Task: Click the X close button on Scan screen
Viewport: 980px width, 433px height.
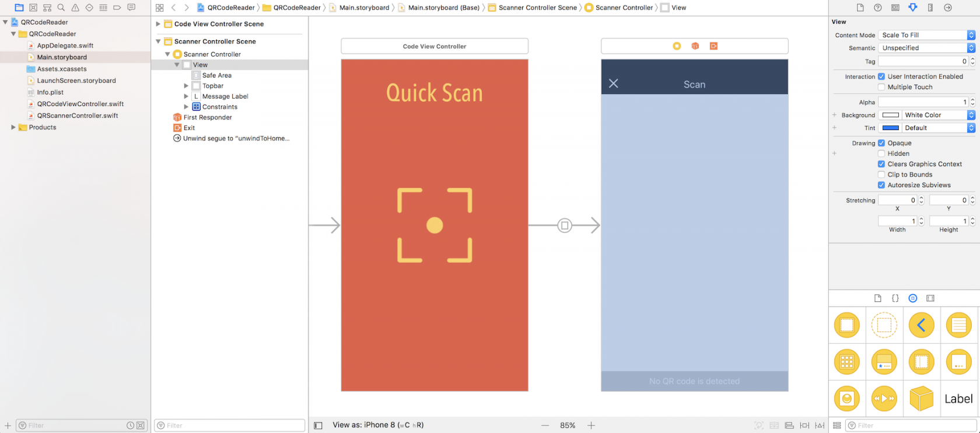Action: coord(614,84)
